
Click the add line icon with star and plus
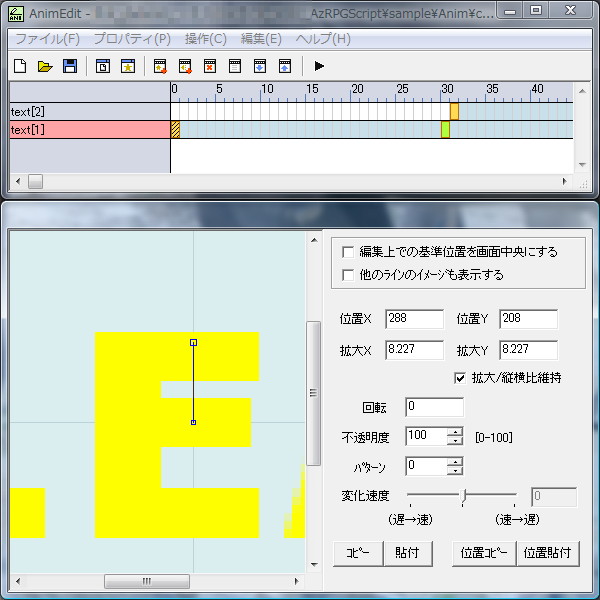coord(160,66)
